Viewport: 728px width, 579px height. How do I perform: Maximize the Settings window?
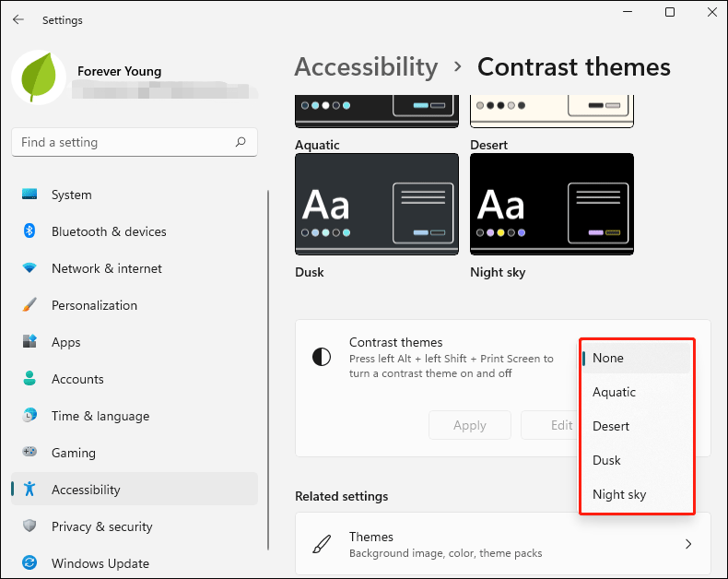coord(670,12)
